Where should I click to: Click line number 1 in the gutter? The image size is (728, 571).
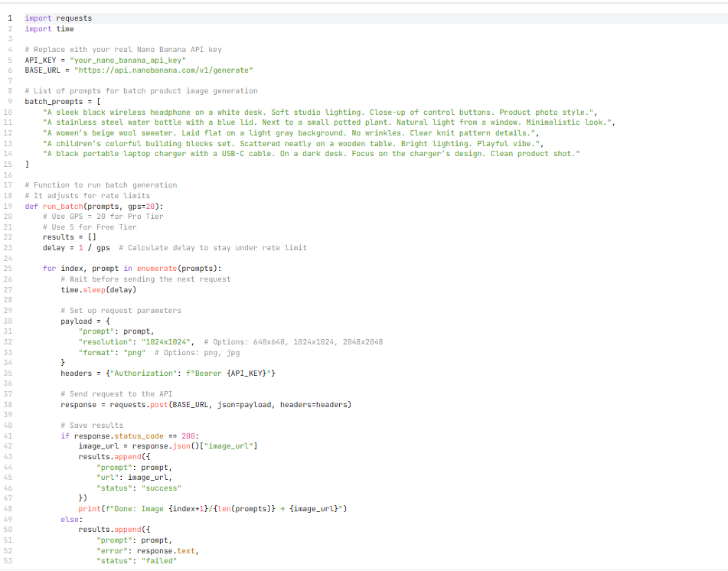[10, 18]
